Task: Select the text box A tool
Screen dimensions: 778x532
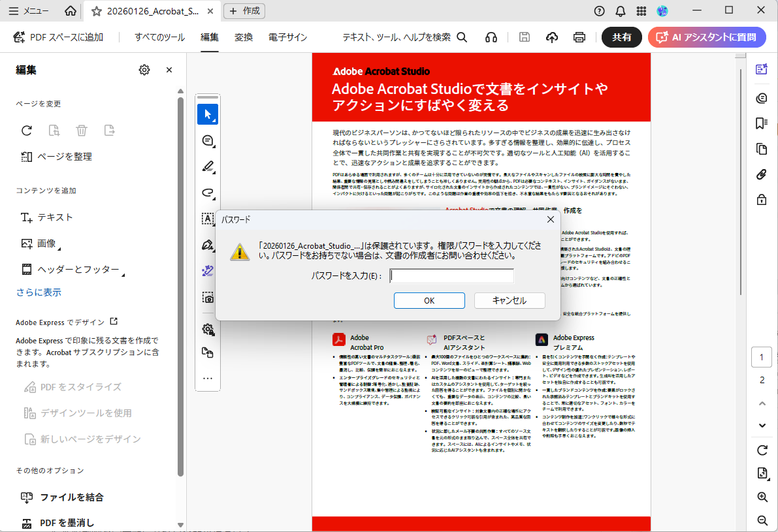Action: tap(208, 218)
